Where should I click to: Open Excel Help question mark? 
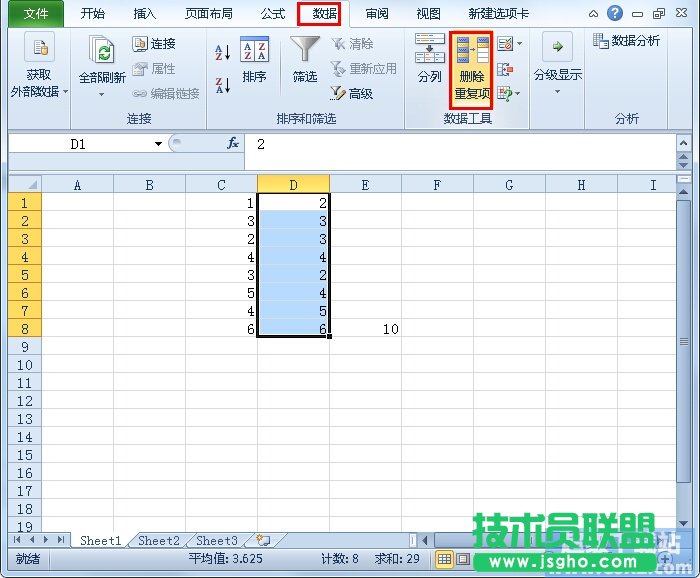point(615,13)
